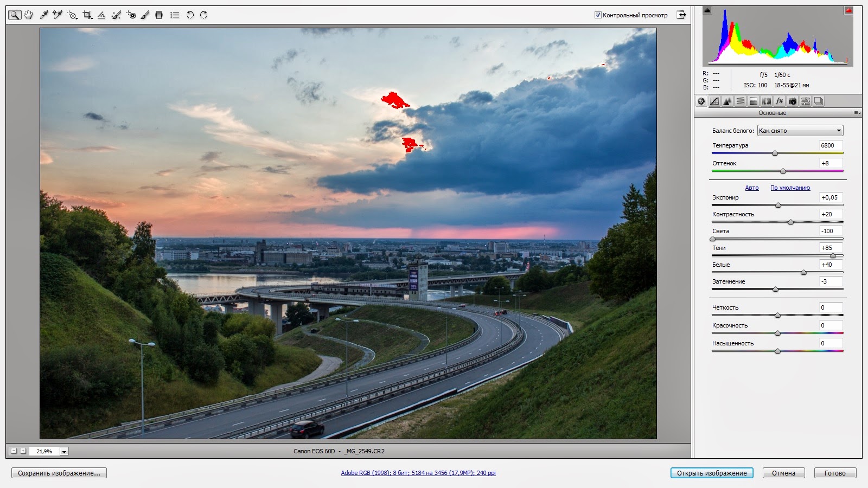Open the Split Toning panel tab
The image size is (868, 488).
[754, 101]
